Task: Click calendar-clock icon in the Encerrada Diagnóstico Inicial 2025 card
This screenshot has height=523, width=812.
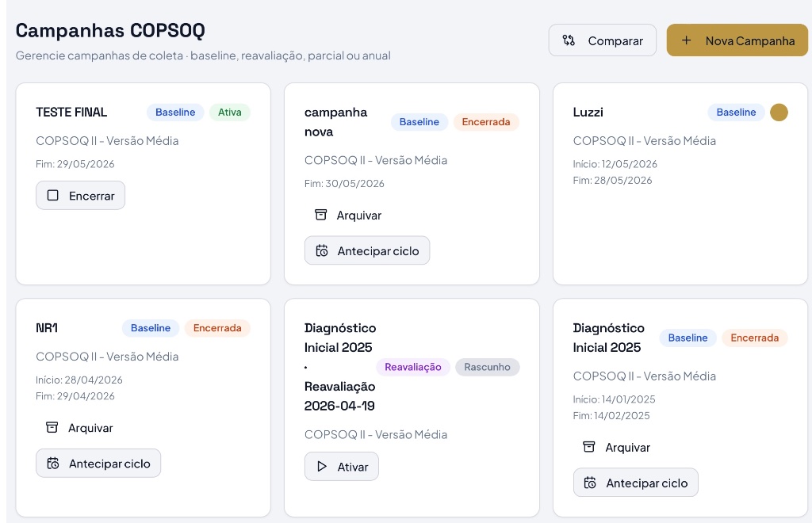Action: point(590,483)
